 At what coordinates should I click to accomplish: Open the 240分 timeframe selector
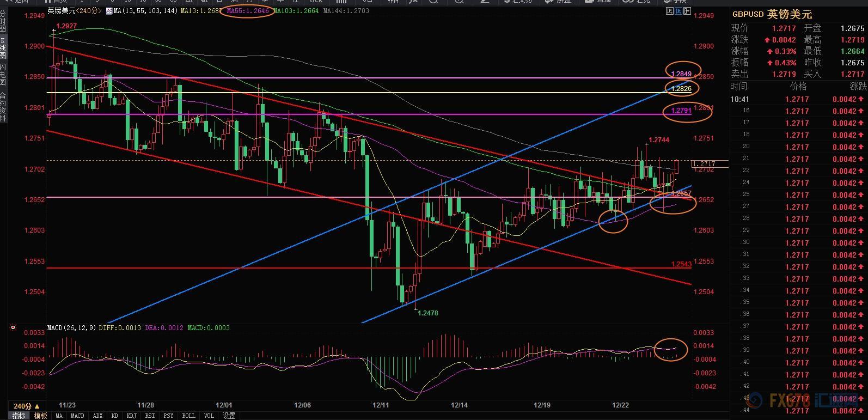26,406
